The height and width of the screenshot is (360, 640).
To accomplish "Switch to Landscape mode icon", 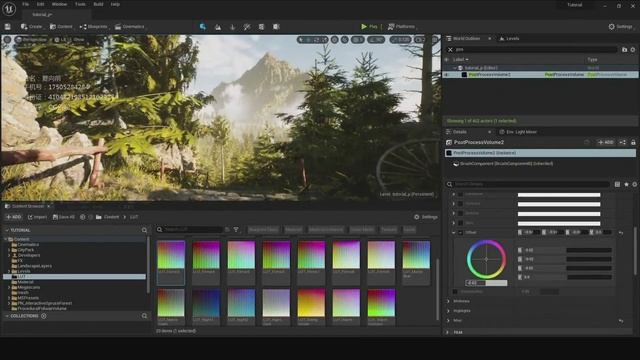I will click(218, 27).
